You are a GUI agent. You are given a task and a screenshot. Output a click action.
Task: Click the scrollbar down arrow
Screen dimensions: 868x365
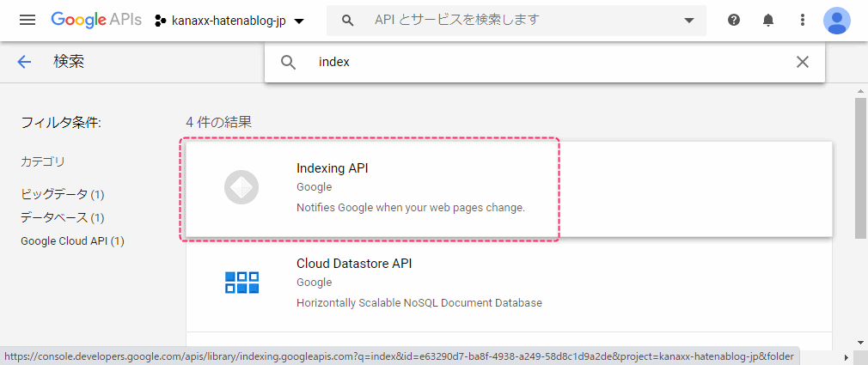point(860,343)
